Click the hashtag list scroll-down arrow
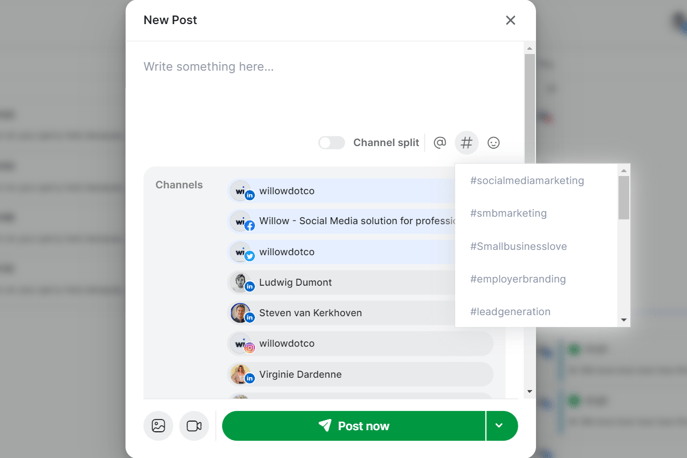 (623, 320)
